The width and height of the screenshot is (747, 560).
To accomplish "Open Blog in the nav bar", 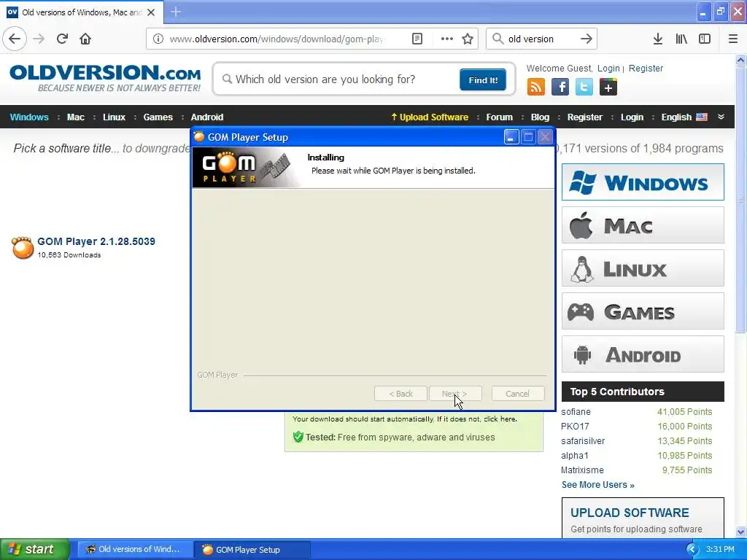I will point(540,117).
